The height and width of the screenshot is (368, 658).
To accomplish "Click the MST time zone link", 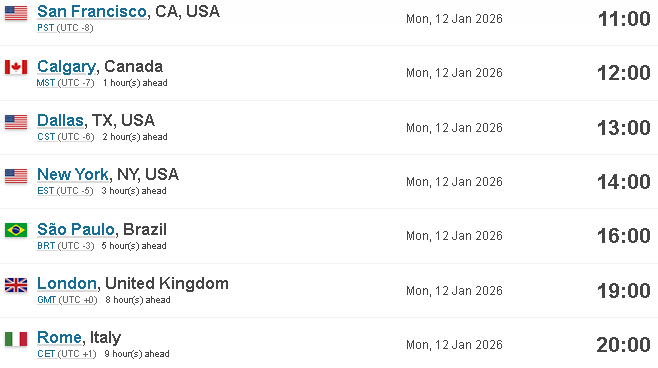I will point(46,83).
